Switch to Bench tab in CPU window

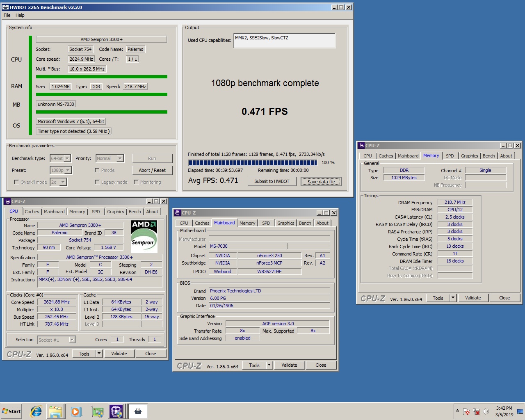[135, 212]
